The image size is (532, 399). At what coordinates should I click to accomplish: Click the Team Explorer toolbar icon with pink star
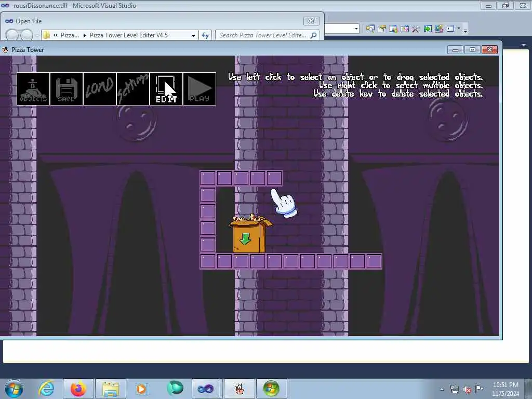pos(405,29)
